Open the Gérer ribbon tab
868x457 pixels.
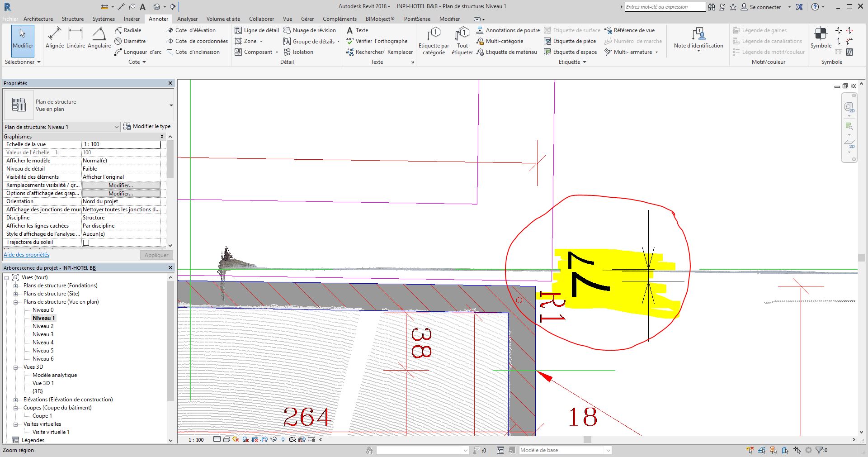tap(307, 19)
